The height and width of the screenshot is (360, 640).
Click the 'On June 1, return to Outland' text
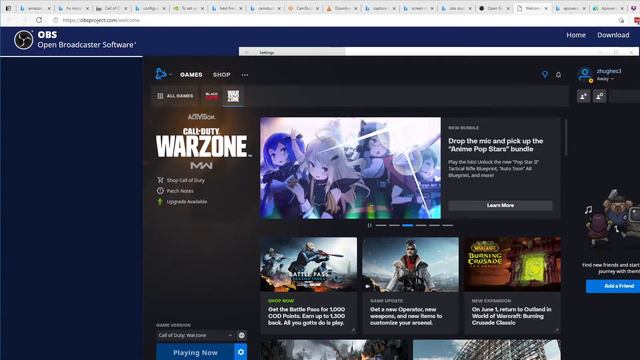[511, 316]
